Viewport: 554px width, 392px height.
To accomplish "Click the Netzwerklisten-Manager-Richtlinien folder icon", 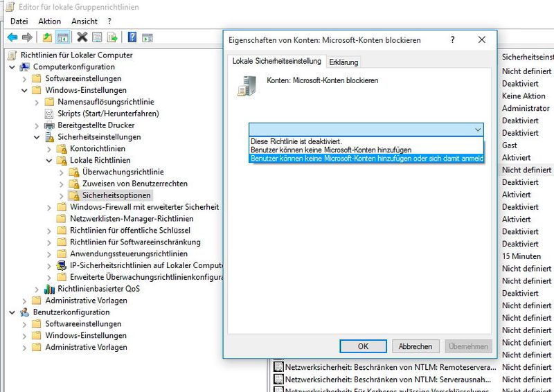I will click(x=62, y=219).
